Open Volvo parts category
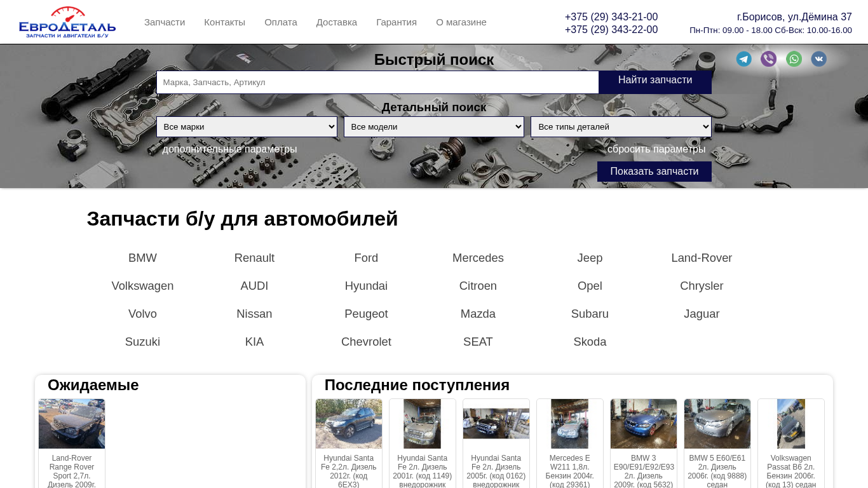Viewport: 868px width, 488px height. (142, 314)
